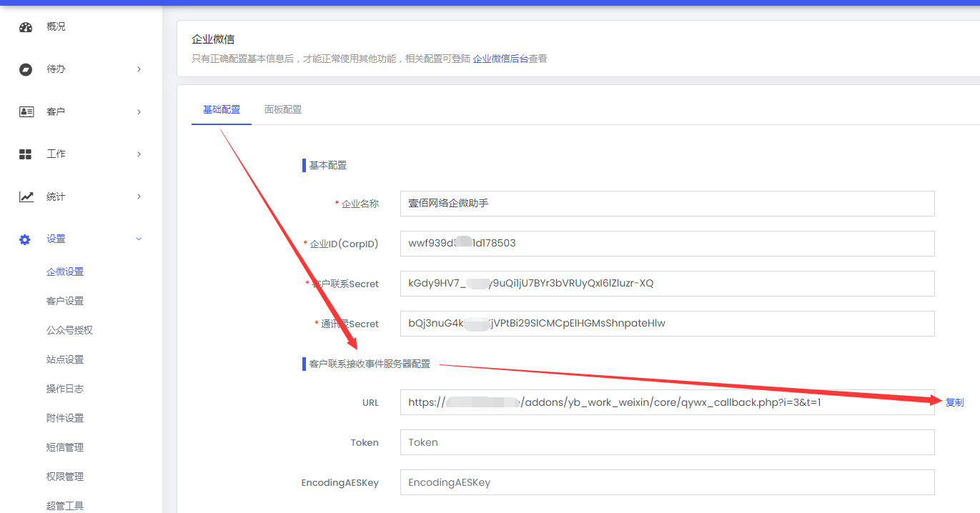This screenshot has height=513, width=980.
Task: Focus the EncodingAESKey input field
Action: pyautogui.click(x=667, y=482)
